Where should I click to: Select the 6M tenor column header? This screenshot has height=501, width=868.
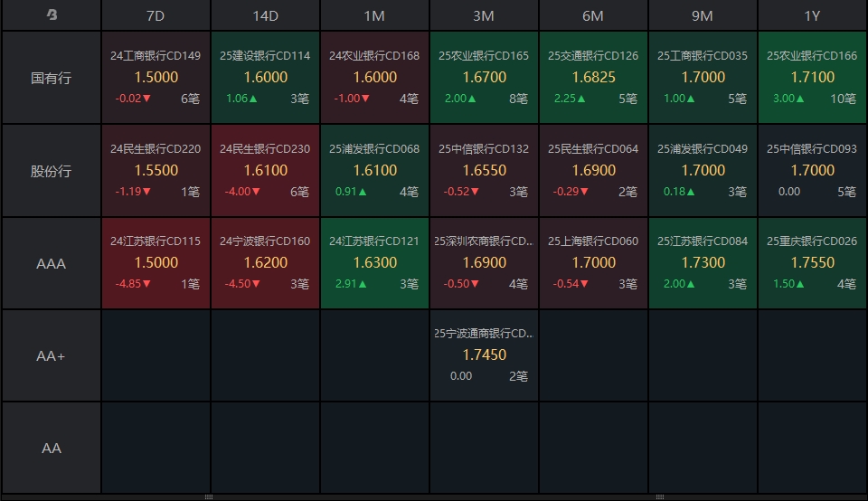(x=593, y=15)
